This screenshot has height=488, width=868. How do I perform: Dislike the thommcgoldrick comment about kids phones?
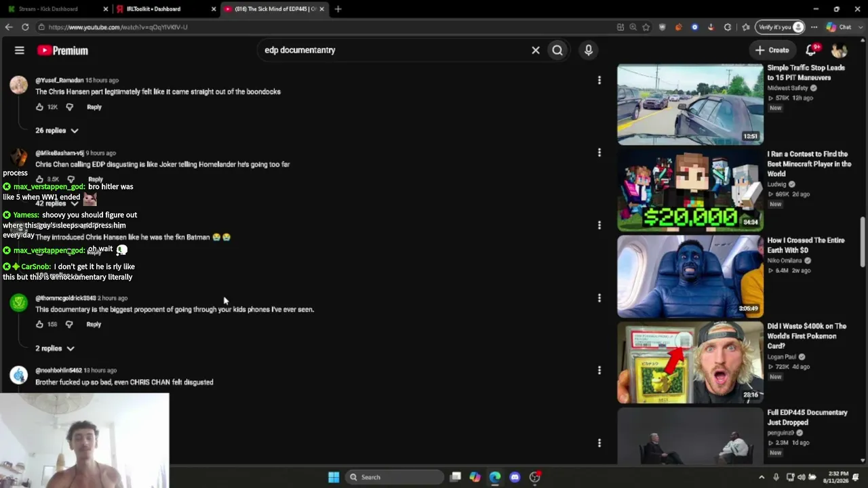[x=69, y=325]
